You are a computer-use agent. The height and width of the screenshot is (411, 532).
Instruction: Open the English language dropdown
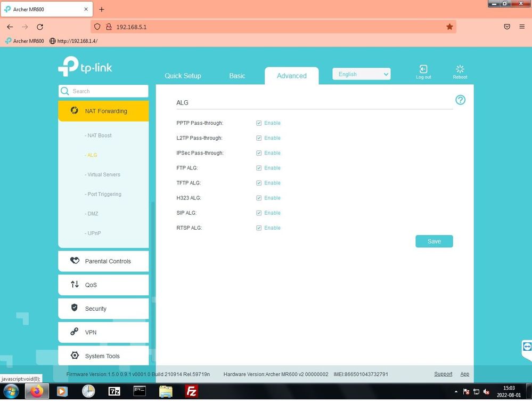(x=362, y=74)
